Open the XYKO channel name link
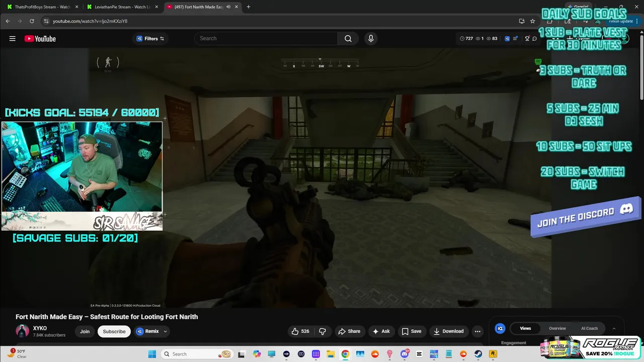 (40, 328)
